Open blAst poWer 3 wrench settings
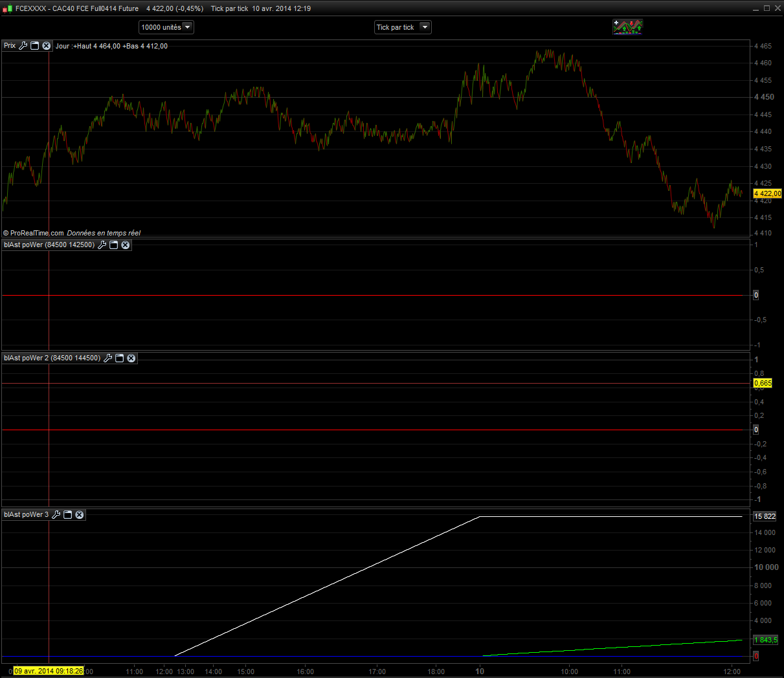Image resolution: width=784 pixels, height=678 pixels. tap(56, 515)
